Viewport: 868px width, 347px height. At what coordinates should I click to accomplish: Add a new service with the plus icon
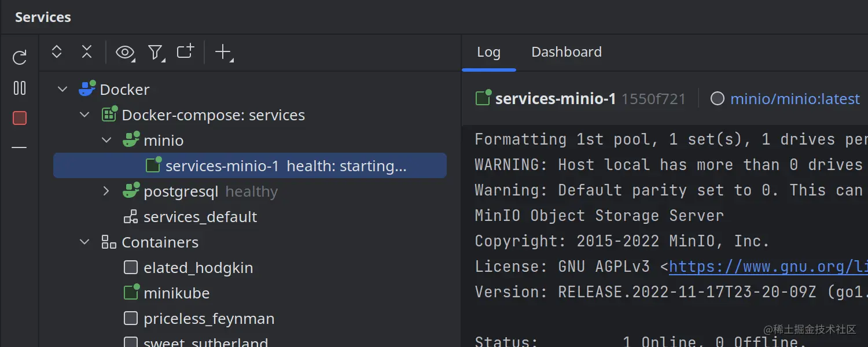223,52
